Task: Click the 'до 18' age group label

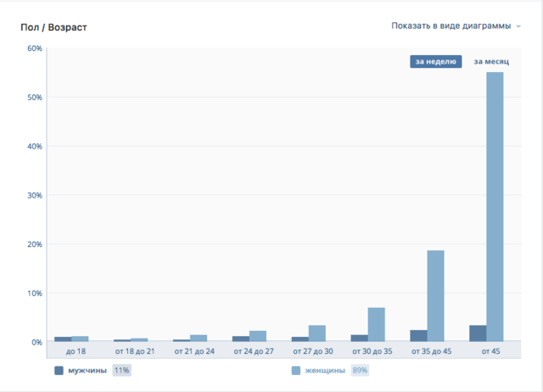Action: [76, 351]
